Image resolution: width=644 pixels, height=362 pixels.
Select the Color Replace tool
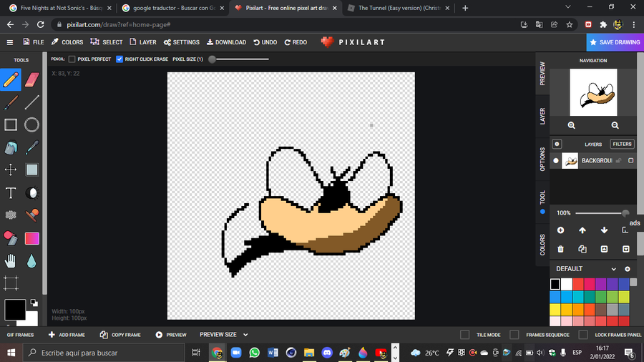pos(11,238)
